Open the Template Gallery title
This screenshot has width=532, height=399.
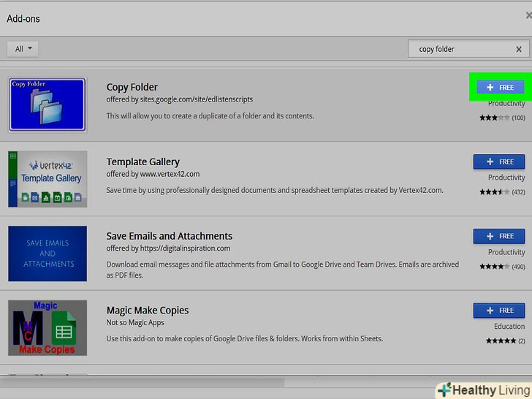coord(142,161)
